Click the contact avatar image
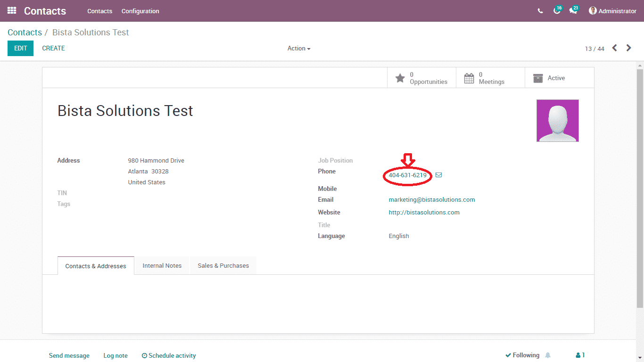Screen dimensions: 644x362 coord(558,121)
